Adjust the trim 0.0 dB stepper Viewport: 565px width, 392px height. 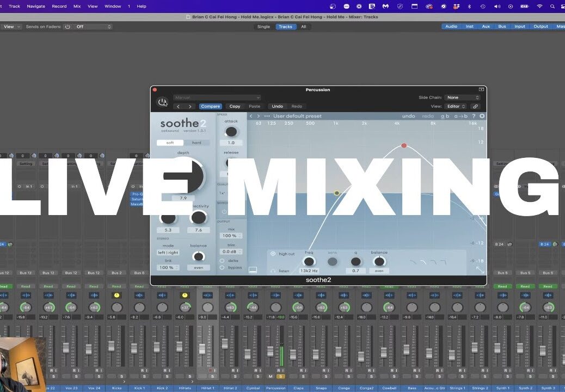[x=231, y=252]
